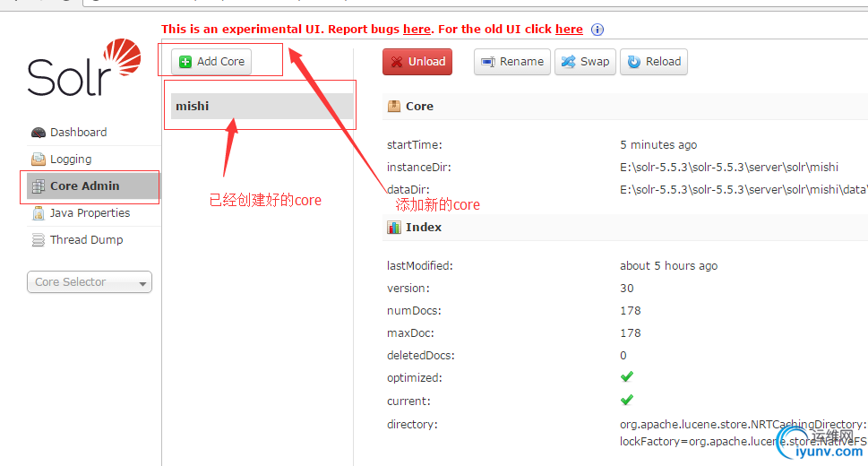This screenshot has height=466, width=868.
Task: Click the Dashboard gauge icon
Action: (39, 133)
